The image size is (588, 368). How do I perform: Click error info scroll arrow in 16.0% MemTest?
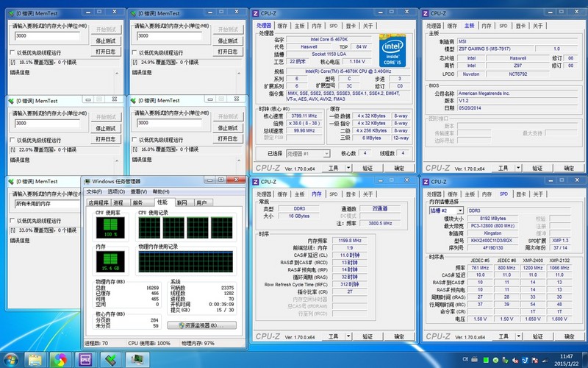point(239,160)
